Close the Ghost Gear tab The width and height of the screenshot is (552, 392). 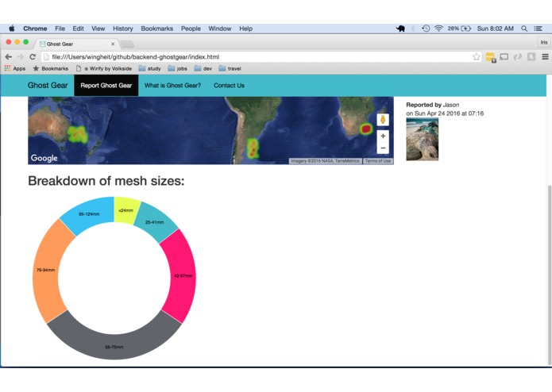click(113, 44)
